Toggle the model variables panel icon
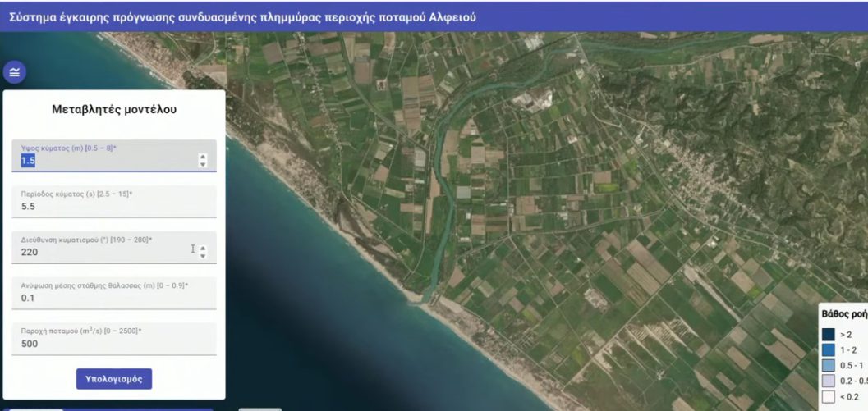Image resolution: width=868 pixels, height=411 pixels. (14, 72)
